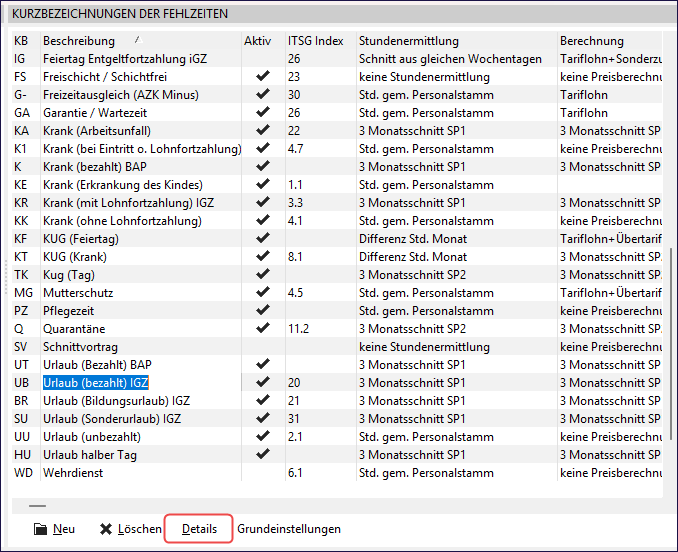Click the highlighted Urlaub (bezahlt) IGZ cell
The height and width of the screenshot is (552, 678).
[96, 383]
